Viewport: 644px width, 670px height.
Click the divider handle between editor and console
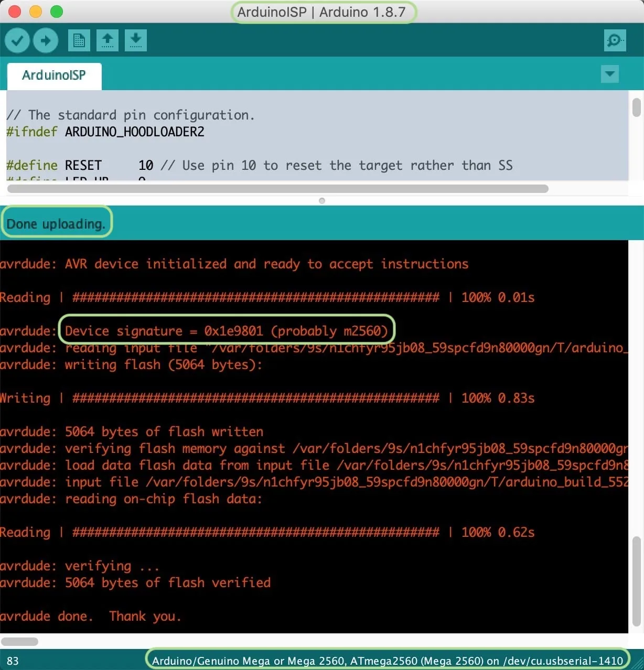tap(322, 201)
